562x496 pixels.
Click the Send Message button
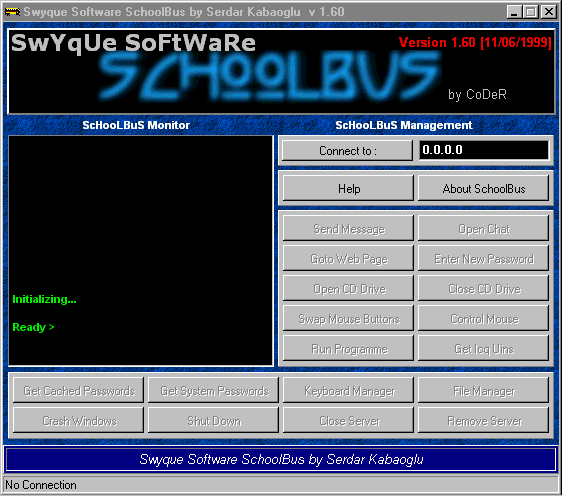click(x=348, y=228)
